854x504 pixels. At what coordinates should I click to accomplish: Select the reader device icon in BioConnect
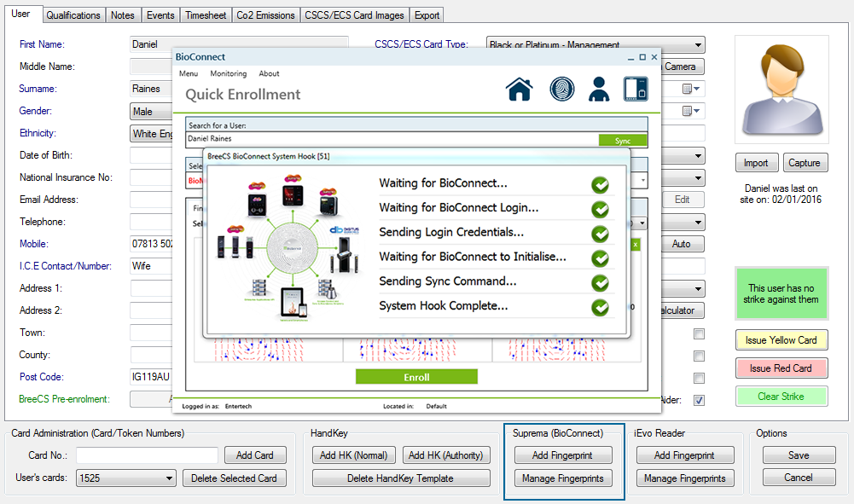coord(636,90)
